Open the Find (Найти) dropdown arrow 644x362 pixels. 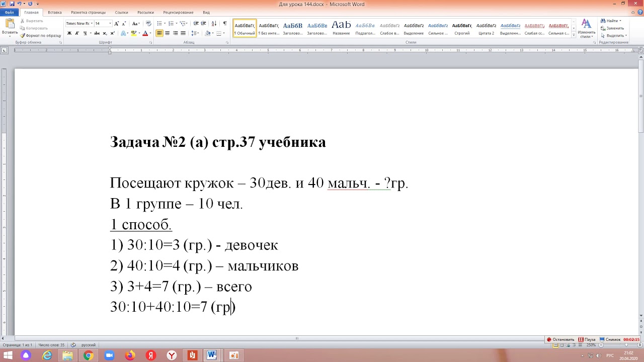[x=620, y=21]
